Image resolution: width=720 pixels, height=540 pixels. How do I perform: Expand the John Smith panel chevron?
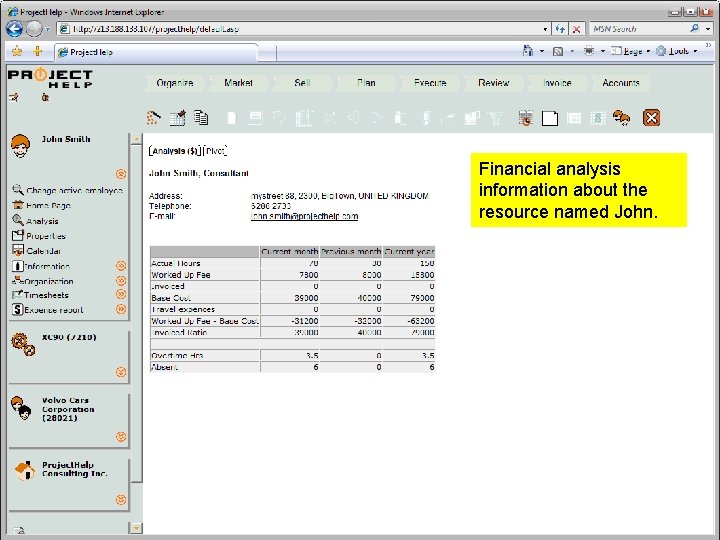pos(121,174)
